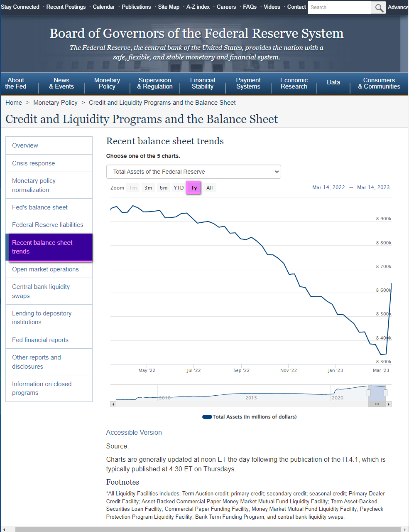409x532 pixels.
Task: Grab the navigator left range handle
Action: [x=368, y=393]
